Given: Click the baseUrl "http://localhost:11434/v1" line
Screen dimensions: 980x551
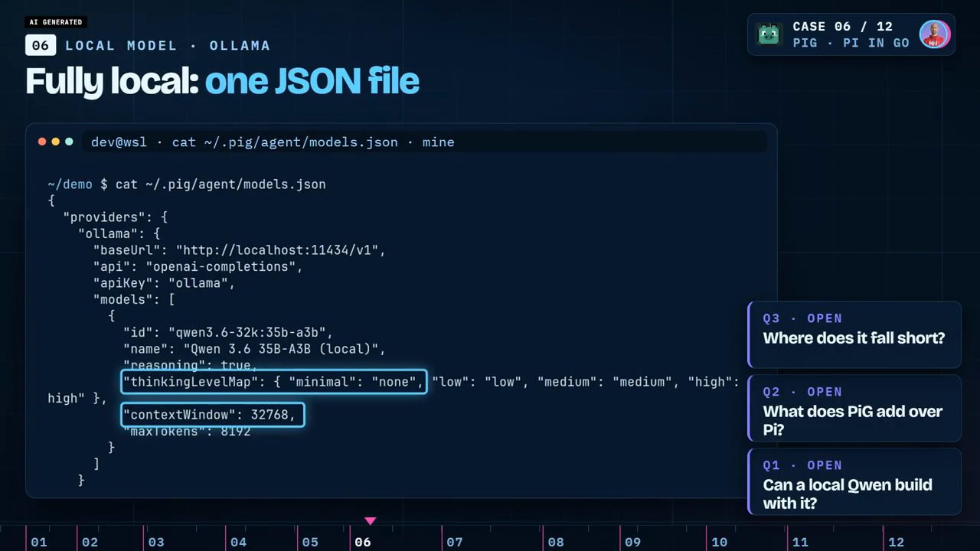Looking at the screenshot, I should [x=240, y=250].
